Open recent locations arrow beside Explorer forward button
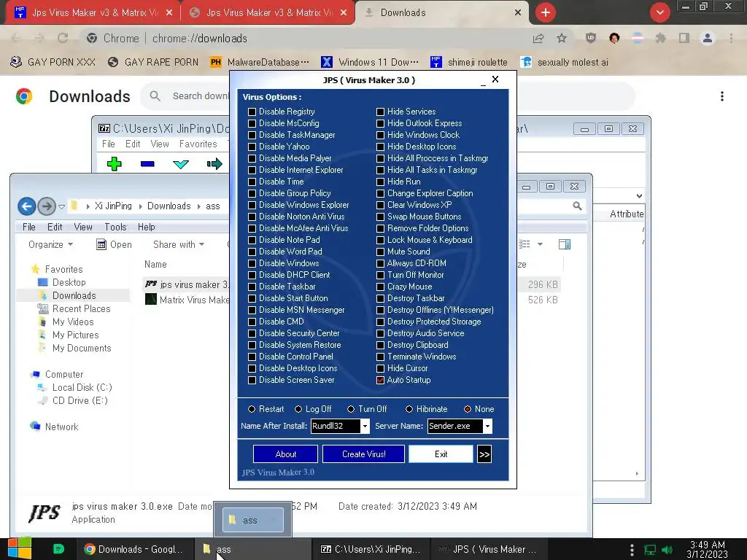Image resolution: width=747 pixels, height=560 pixels. [x=61, y=206]
